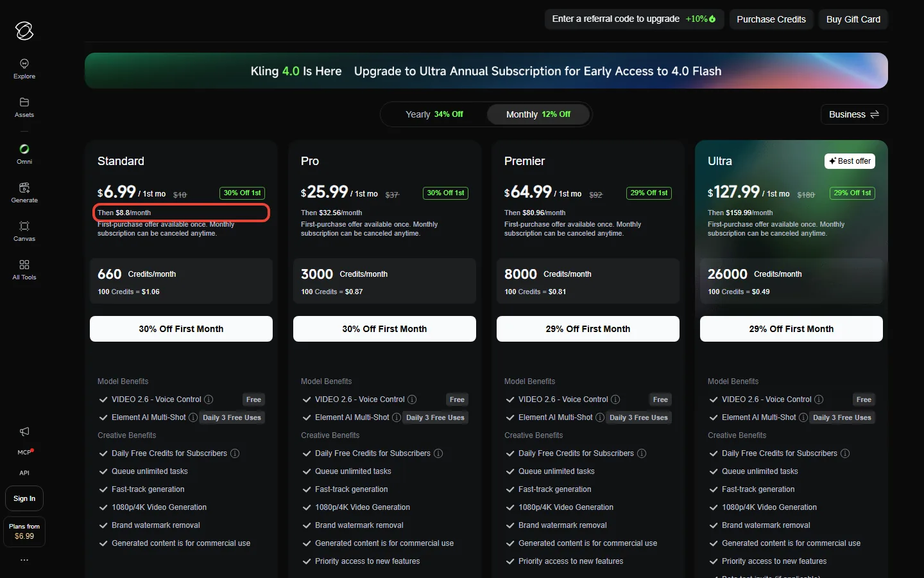Viewport: 924px width, 578px height.
Task: Click Purchase Credits button
Action: tap(771, 19)
